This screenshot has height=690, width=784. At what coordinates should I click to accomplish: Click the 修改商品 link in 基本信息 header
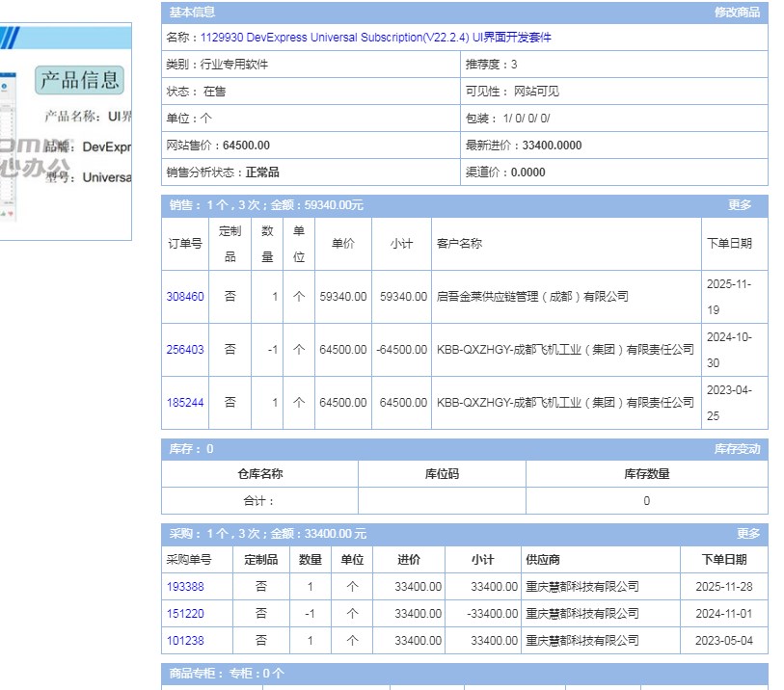tap(736, 13)
